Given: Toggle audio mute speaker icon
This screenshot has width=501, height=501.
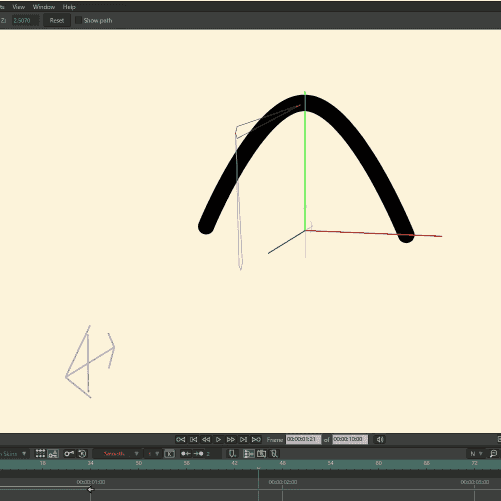Looking at the screenshot, I should (x=380, y=439).
